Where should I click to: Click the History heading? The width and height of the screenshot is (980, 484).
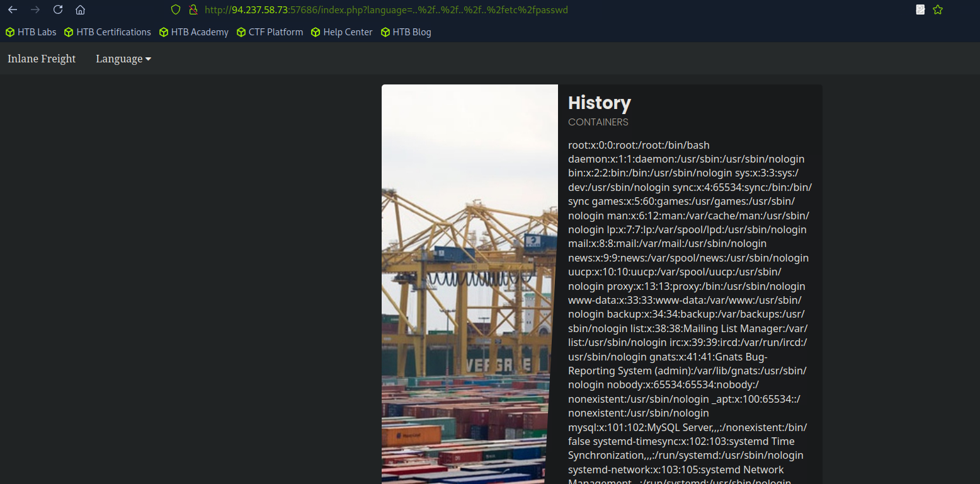600,103
